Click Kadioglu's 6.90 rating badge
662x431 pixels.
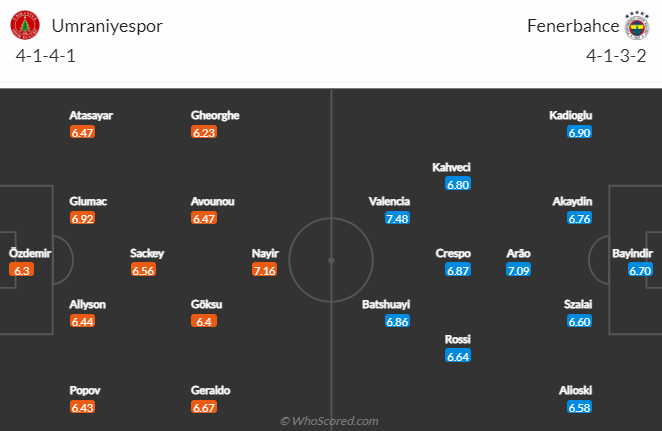[x=579, y=133]
